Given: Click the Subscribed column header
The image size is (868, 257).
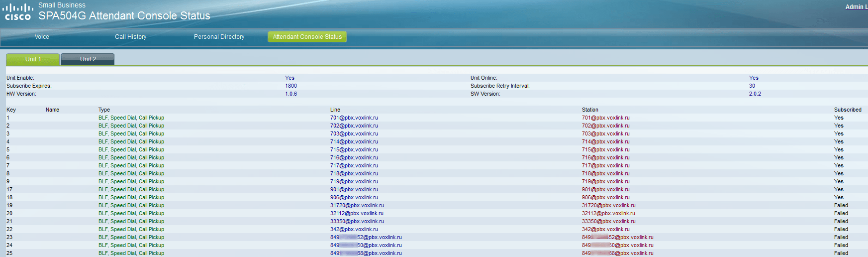Looking at the screenshot, I should point(848,110).
